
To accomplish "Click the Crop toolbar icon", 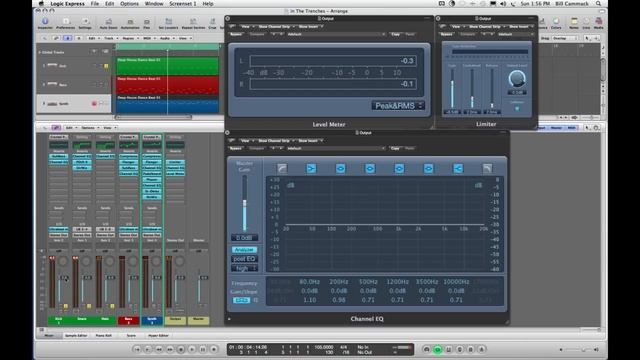I will click(212, 23).
